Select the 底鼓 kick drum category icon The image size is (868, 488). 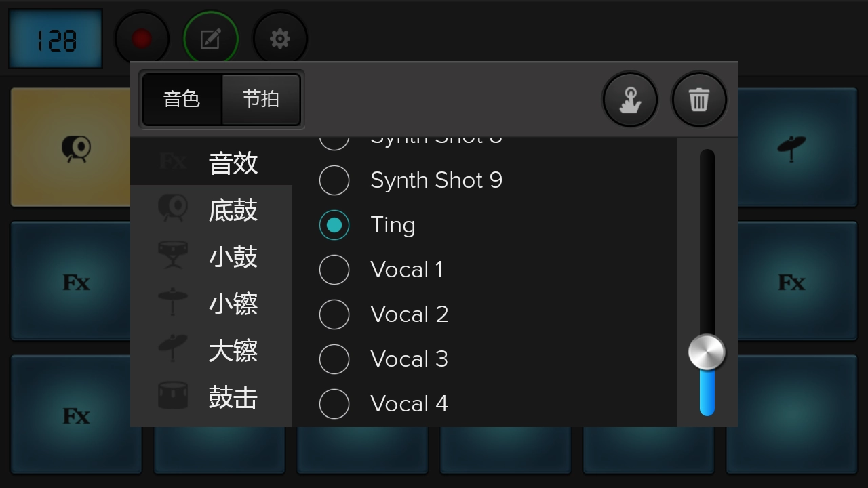pyautogui.click(x=173, y=209)
